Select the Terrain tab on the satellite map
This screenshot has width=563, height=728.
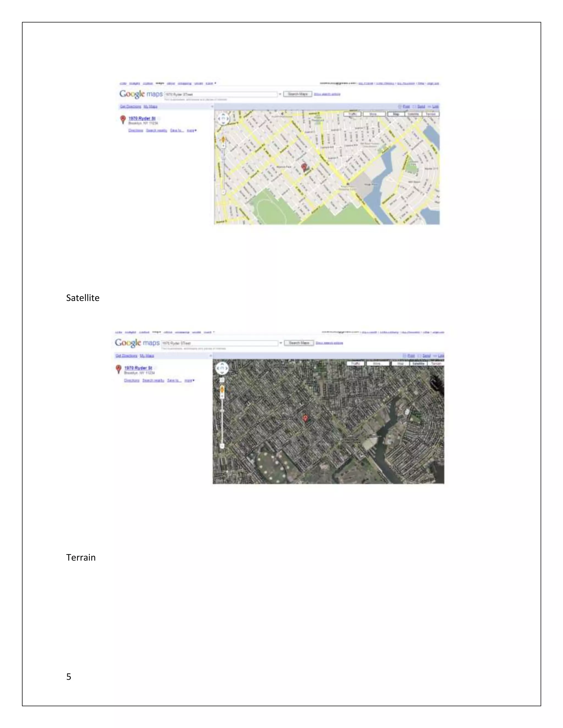point(436,364)
